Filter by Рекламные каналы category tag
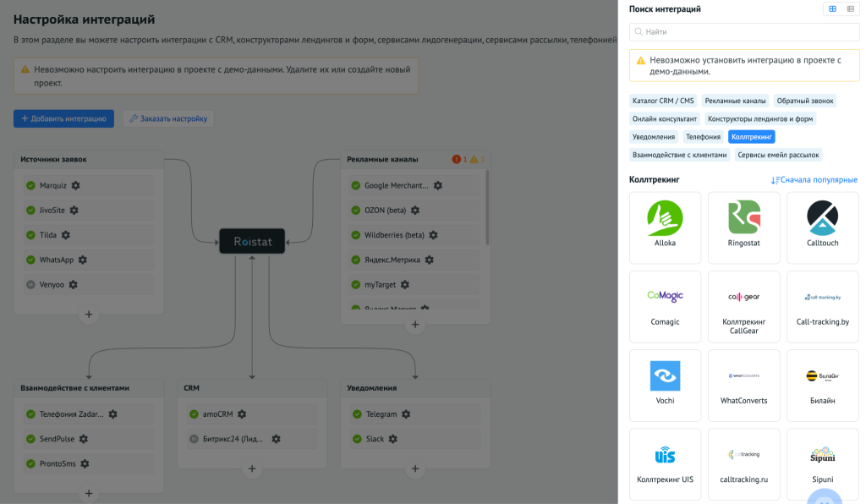Screen dimensions: 866x504 [x=735, y=101]
